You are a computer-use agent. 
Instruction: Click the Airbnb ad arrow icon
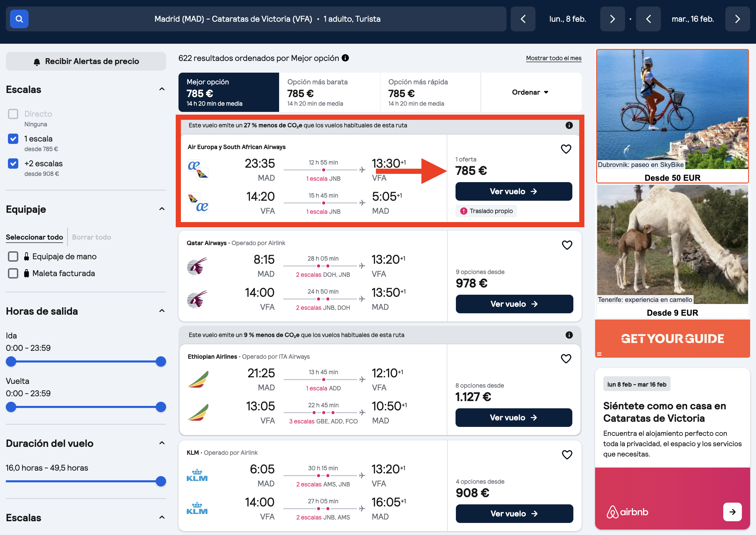click(732, 512)
